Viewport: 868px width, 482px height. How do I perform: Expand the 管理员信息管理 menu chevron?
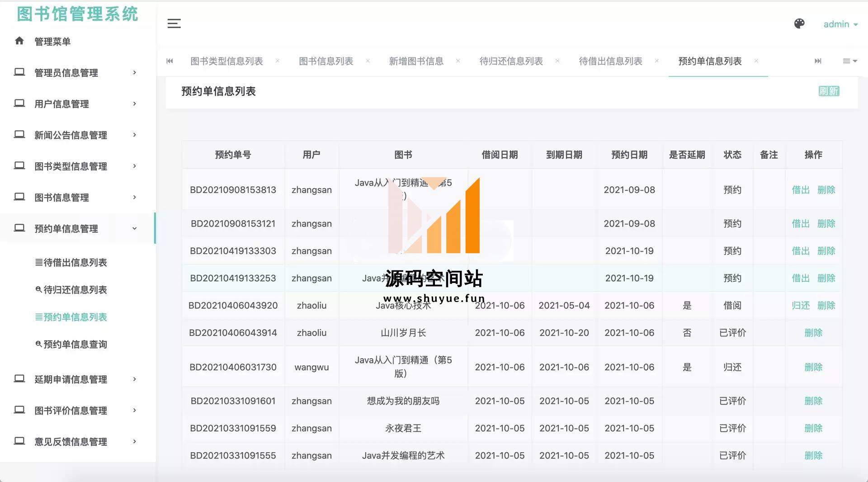(134, 72)
